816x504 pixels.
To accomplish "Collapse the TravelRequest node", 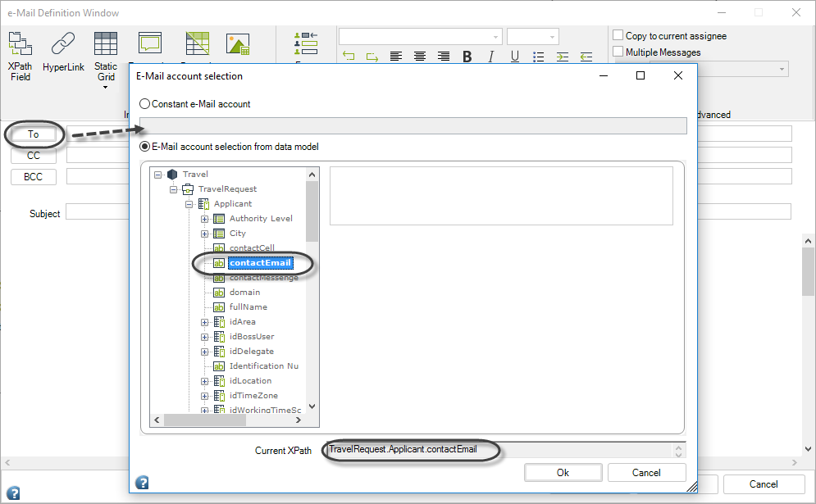I will (173, 189).
